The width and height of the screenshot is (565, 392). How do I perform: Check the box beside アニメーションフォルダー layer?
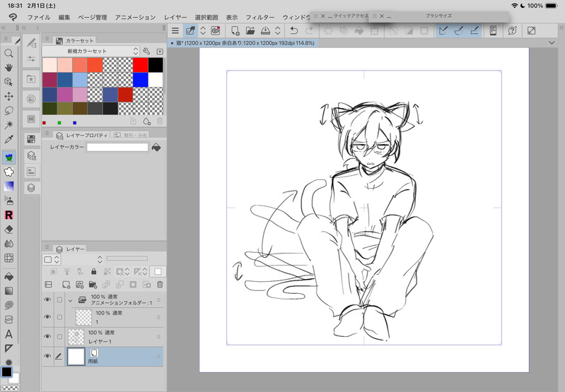[x=59, y=300]
